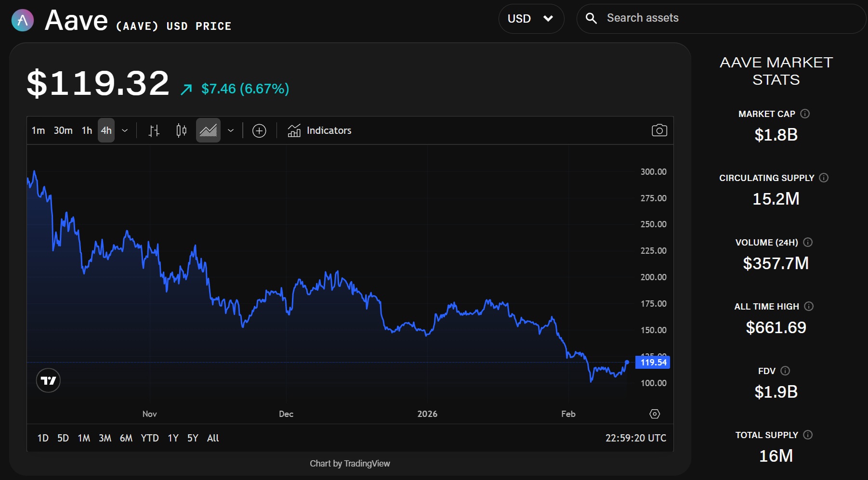Select the 1Y date range

tap(173, 438)
